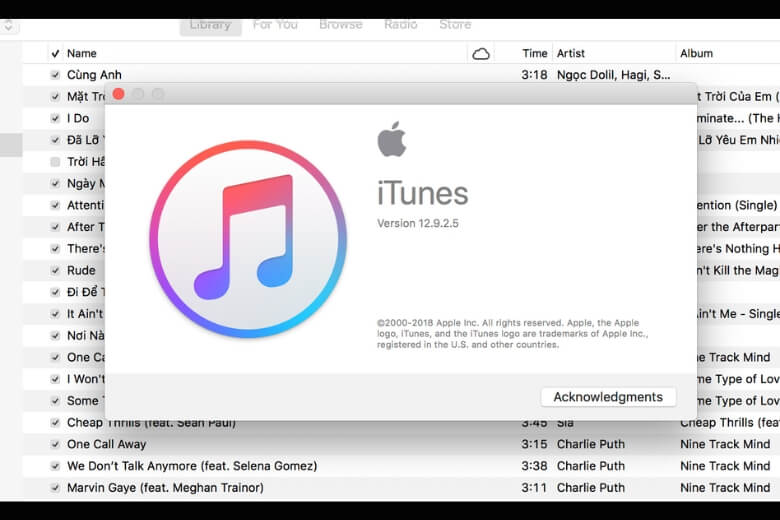Uncheck the We Don't Talk Anymore checkbox
The width and height of the screenshot is (780, 520).
click(x=55, y=466)
